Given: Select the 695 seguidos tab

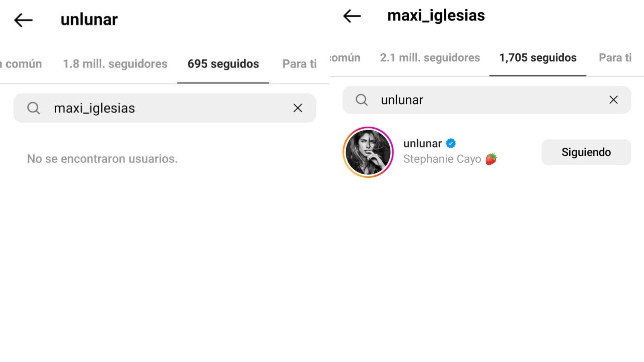Looking at the screenshot, I should (223, 64).
